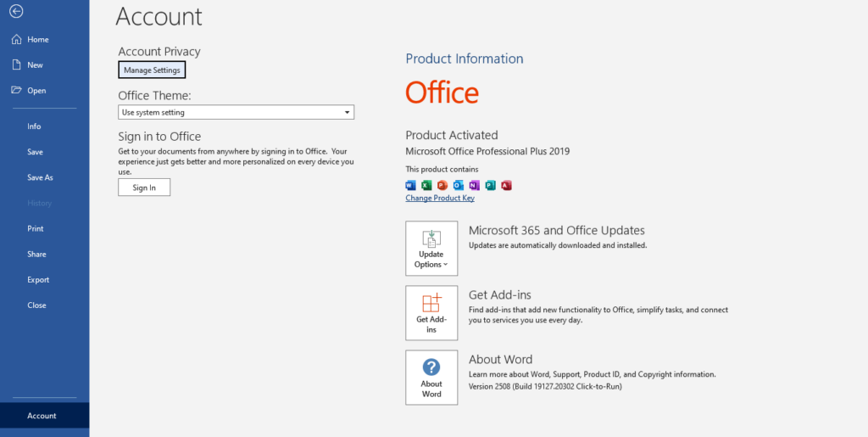Click the Home house icon
Image resolution: width=868 pixels, height=437 pixels.
[17, 39]
